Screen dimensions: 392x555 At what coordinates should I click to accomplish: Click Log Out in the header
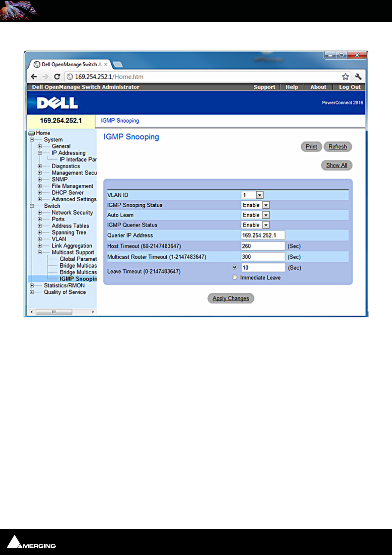(x=350, y=87)
